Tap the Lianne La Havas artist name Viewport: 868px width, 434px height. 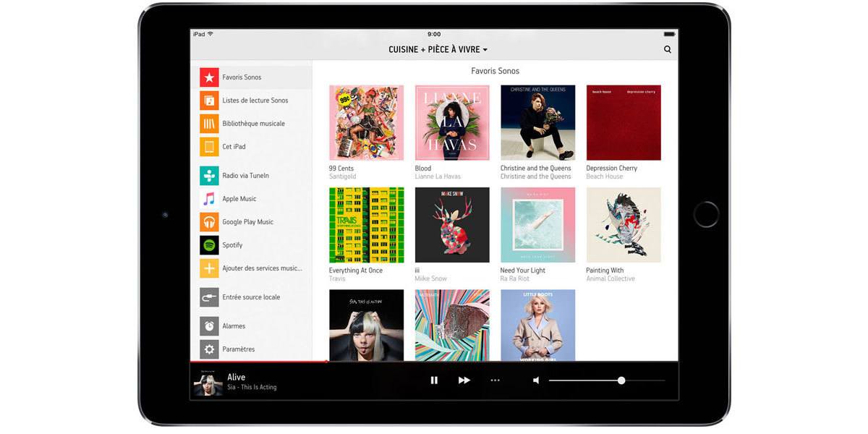(438, 177)
